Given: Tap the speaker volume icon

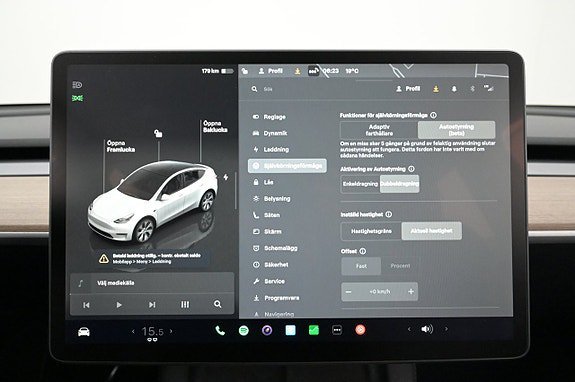Looking at the screenshot, I should (x=427, y=329).
